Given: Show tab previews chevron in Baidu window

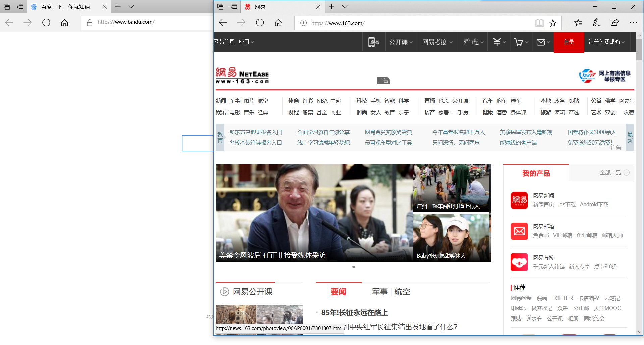Looking at the screenshot, I should click(x=131, y=7).
